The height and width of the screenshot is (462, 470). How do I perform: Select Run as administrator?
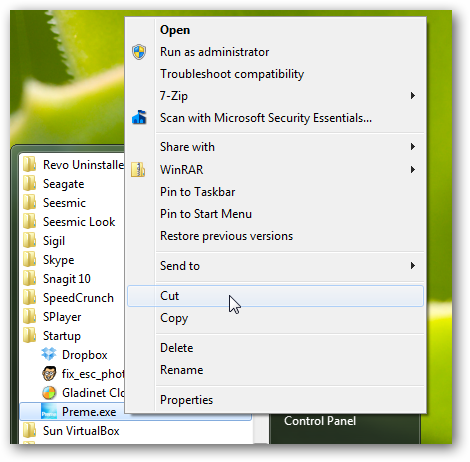click(x=275, y=52)
